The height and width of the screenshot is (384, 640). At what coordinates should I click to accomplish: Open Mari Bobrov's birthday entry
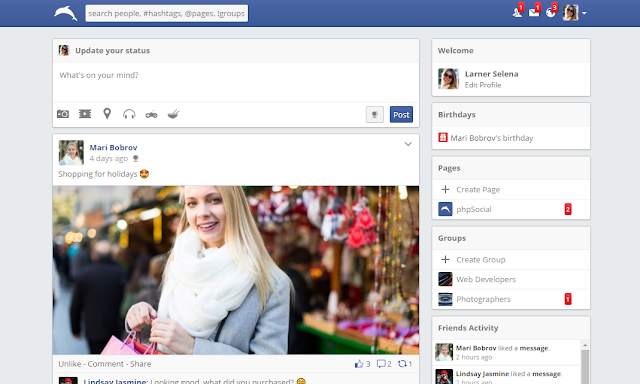[492, 138]
